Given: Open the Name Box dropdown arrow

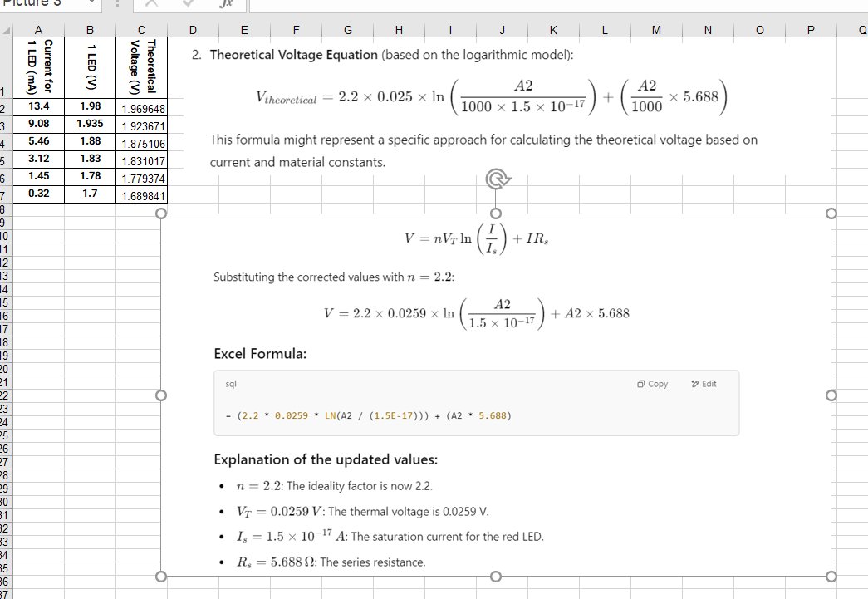Looking at the screenshot, I should click(91, 3).
